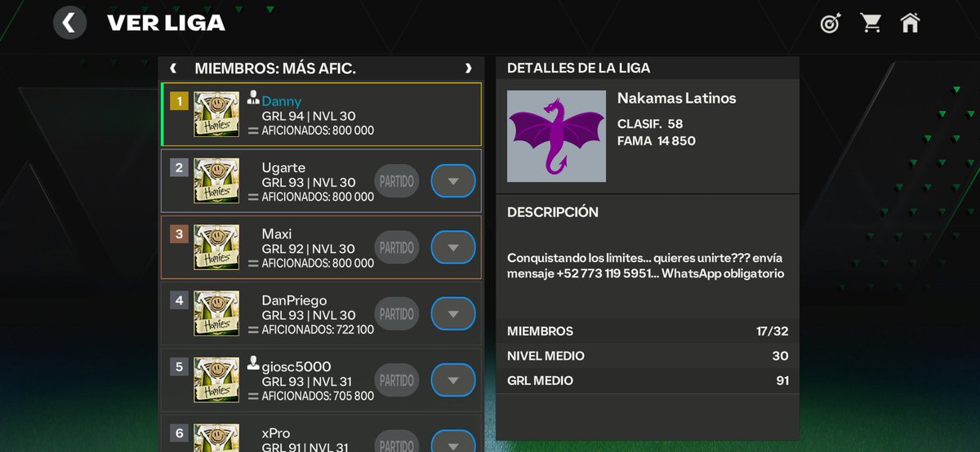980x452 pixels.
Task: Challenge Ugarte with PARTIDO button
Action: (397, 181)
